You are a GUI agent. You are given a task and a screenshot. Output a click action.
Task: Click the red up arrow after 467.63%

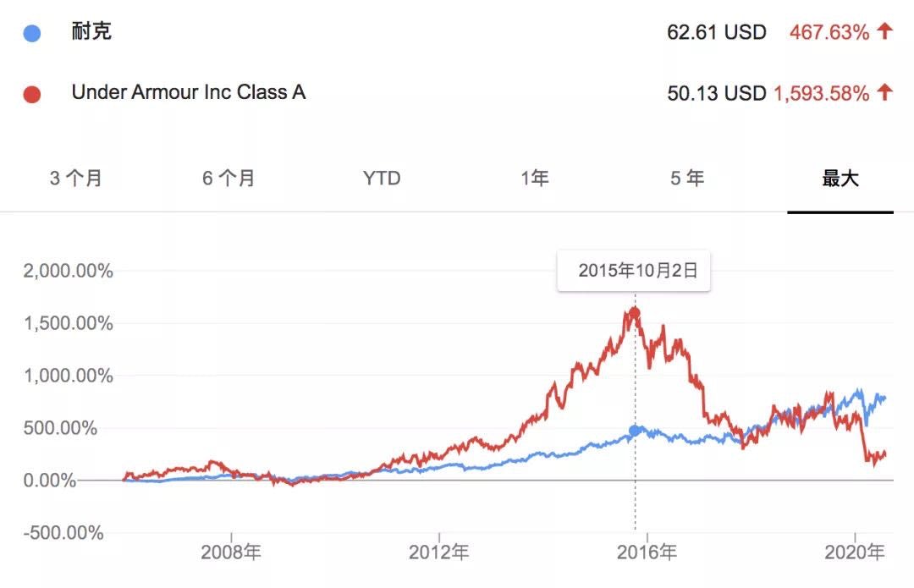point(884,32)
